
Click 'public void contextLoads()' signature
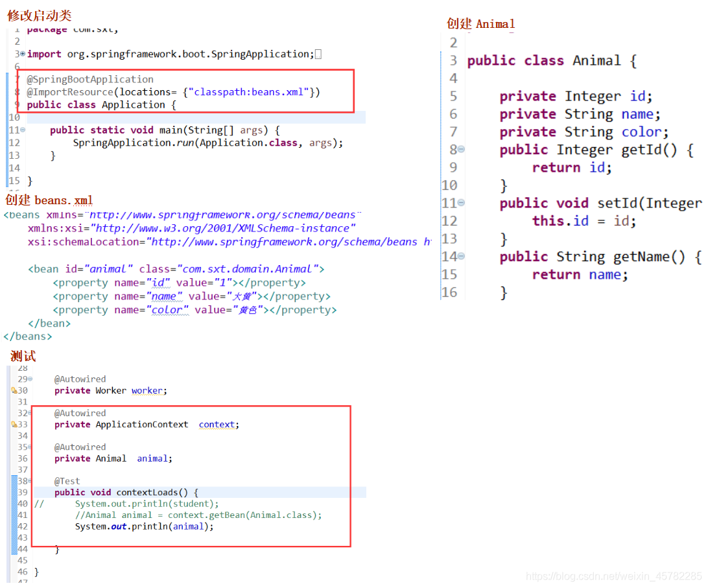(126, 492)
